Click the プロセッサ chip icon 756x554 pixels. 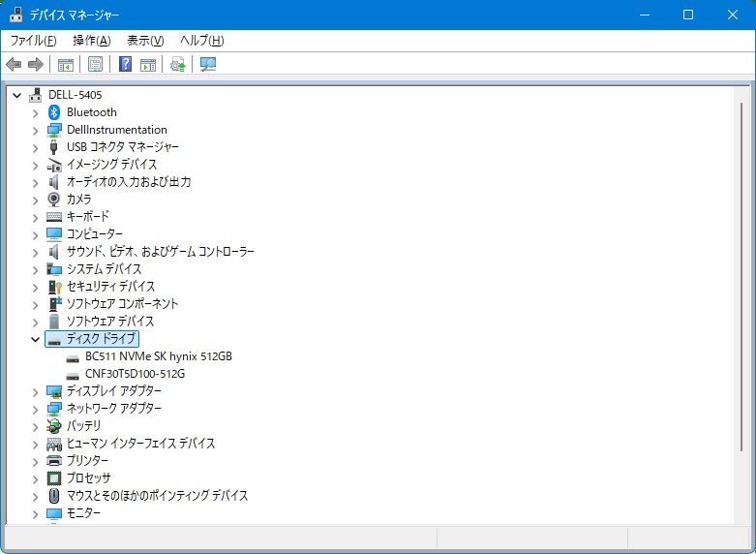[x=54, y=478]
